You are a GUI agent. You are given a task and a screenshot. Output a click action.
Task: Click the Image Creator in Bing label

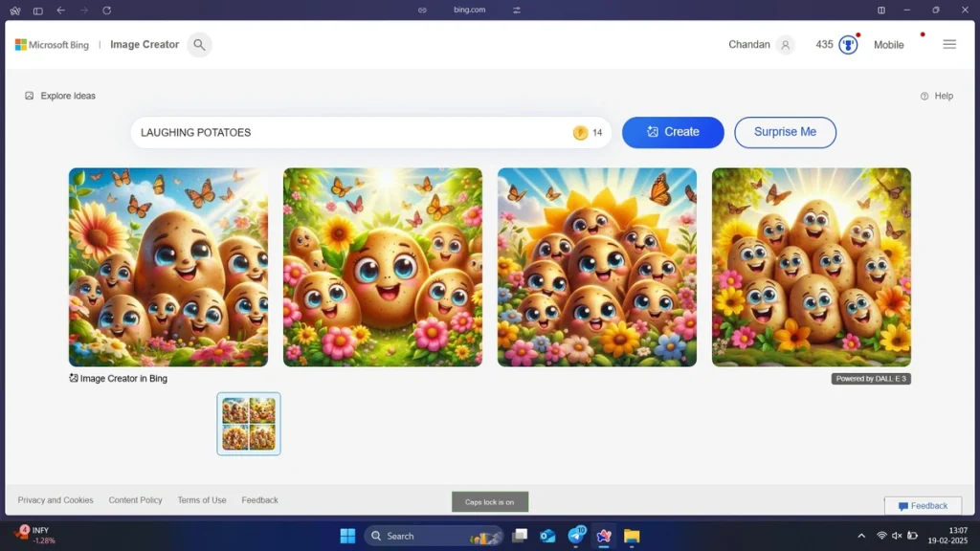tap(118, 378)
